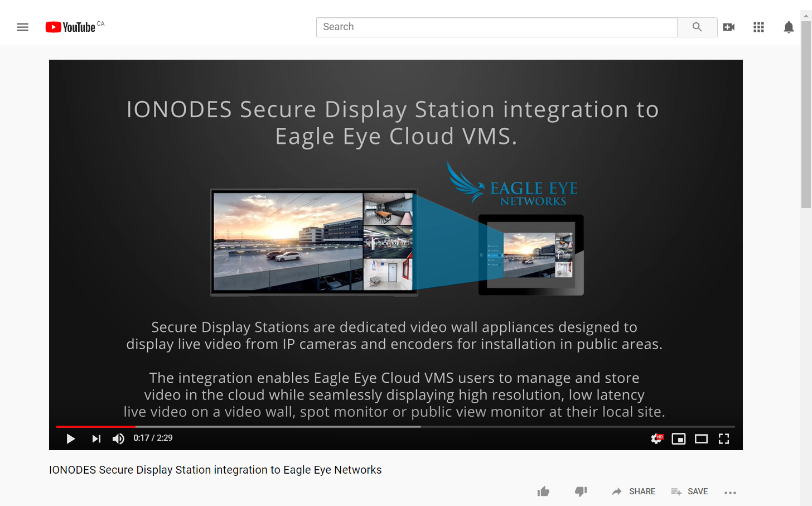
Task: Open the notifications bell
Action: (x=788, y=27)
